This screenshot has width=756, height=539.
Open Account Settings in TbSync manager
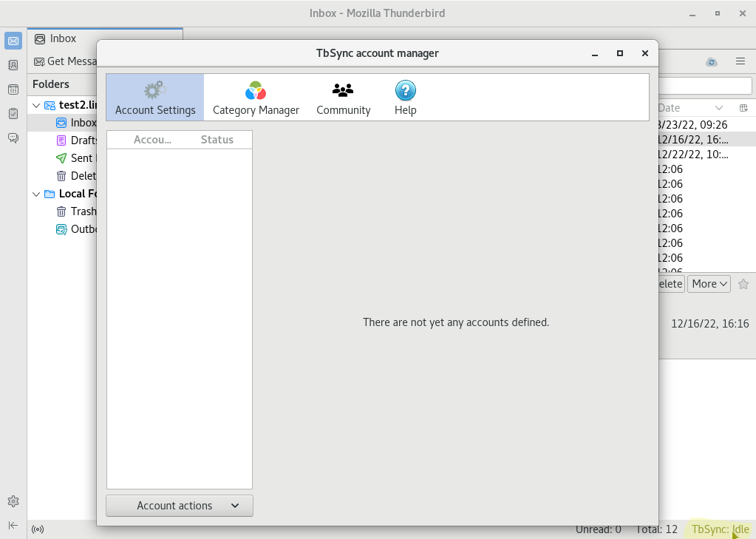point(155,98)
